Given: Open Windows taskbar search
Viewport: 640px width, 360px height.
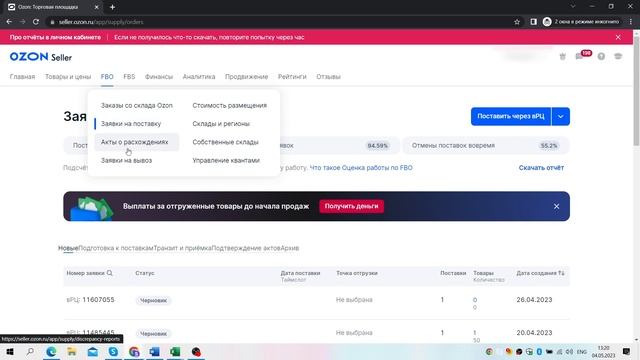Looking at the screenshot, I should click(30, 351).
